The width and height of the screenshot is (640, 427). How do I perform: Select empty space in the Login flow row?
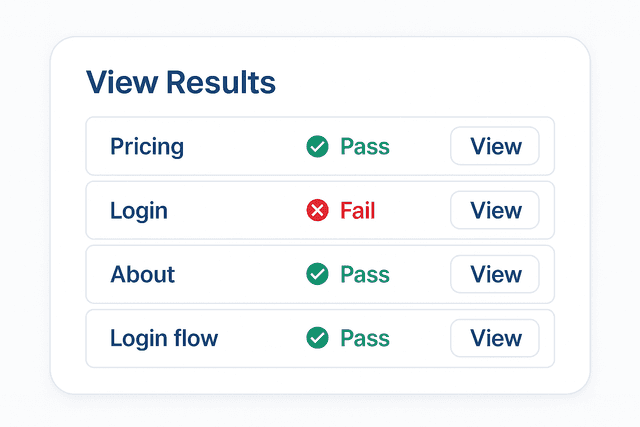click(x=262, y=338)
